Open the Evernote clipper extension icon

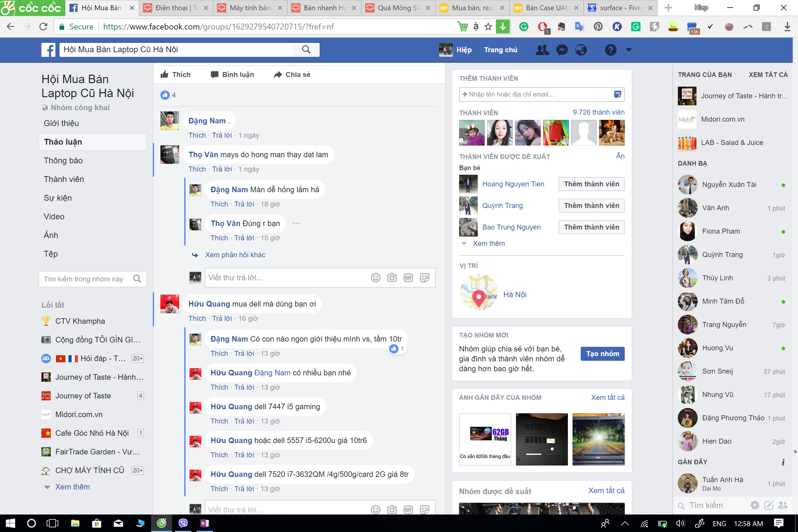tap(561, 27)
